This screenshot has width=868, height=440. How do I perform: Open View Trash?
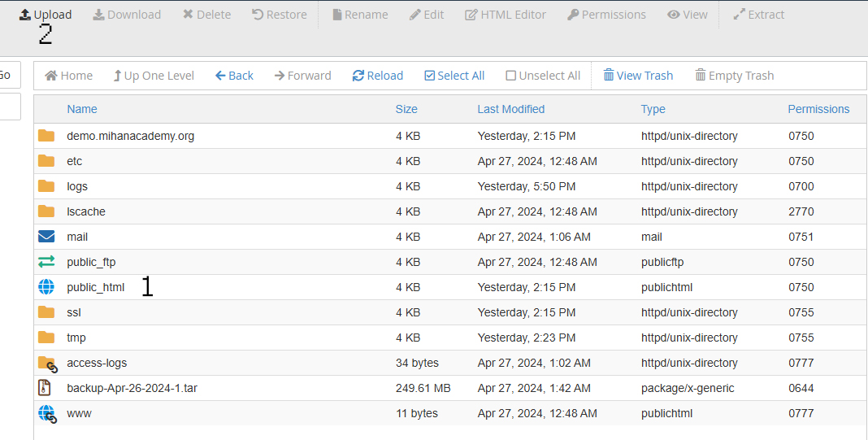(x=638, y=76)
